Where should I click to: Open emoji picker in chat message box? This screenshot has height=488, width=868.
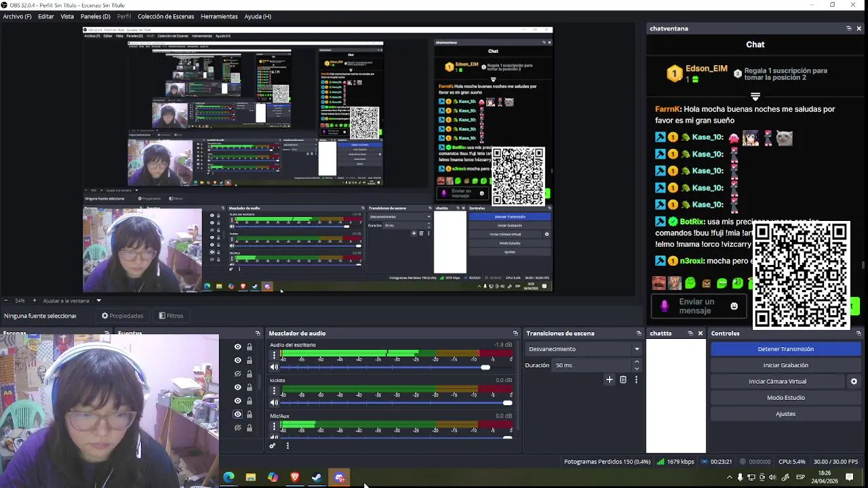734,306
